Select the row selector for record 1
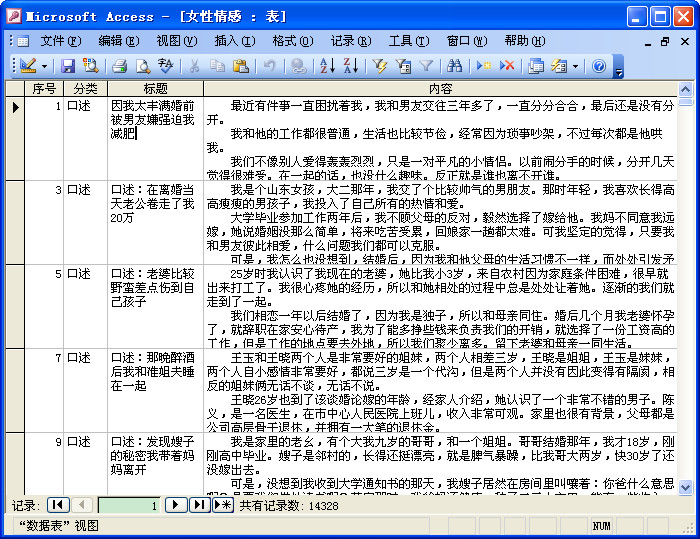Image resolution: width=700 pixels, height=539 pixels. coord(15,138)
